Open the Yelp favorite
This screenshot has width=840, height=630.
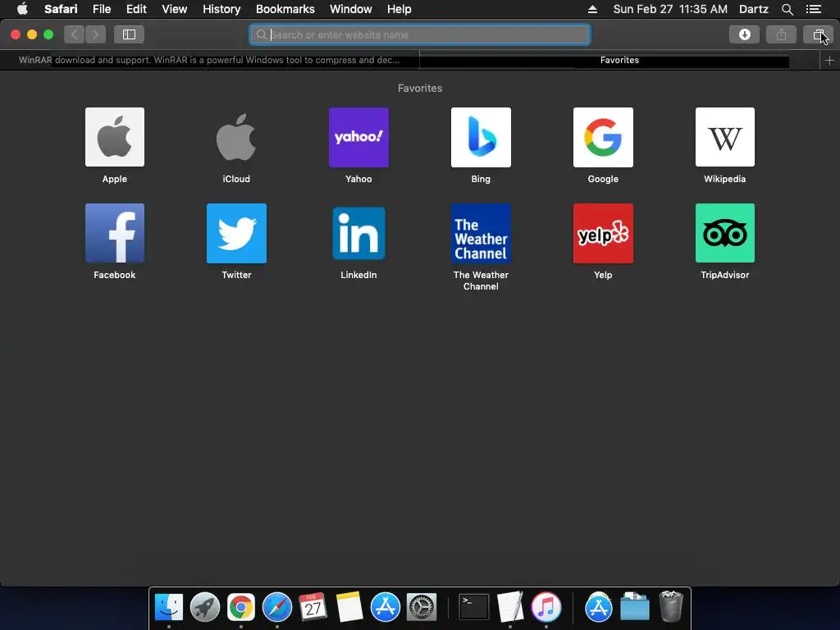click(x=603, y=233)
